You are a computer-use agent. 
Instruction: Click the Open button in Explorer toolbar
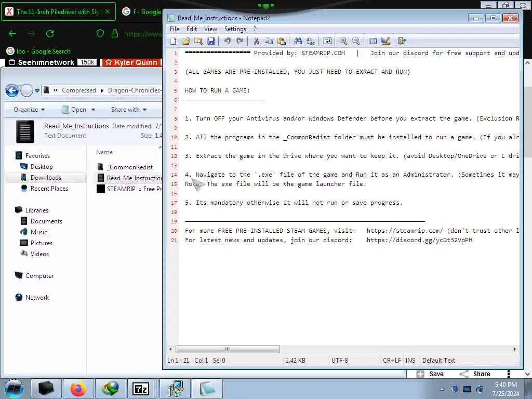(x=74, y=110)
